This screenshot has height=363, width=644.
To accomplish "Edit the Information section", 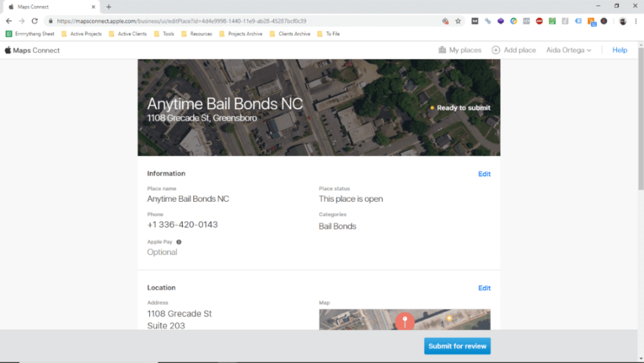I will 484,174.
